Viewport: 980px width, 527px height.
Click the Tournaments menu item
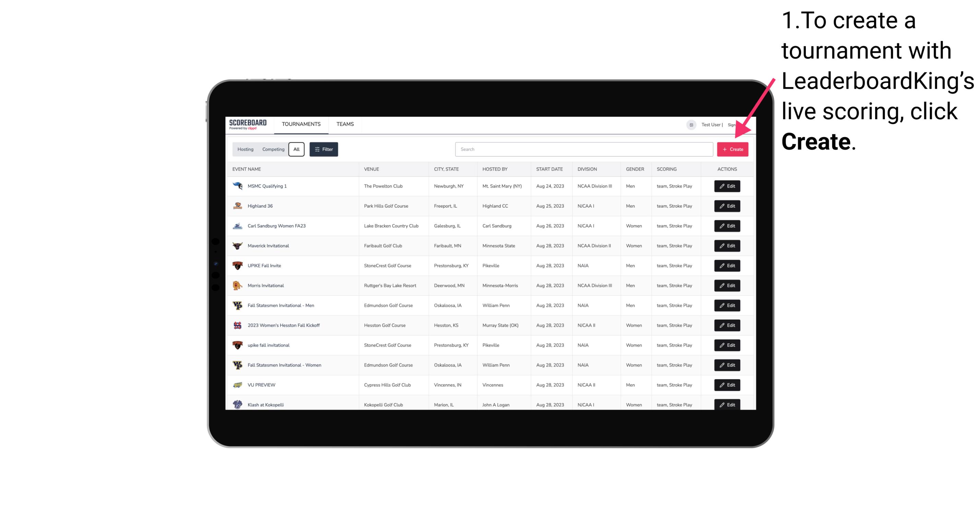[301, 124]
